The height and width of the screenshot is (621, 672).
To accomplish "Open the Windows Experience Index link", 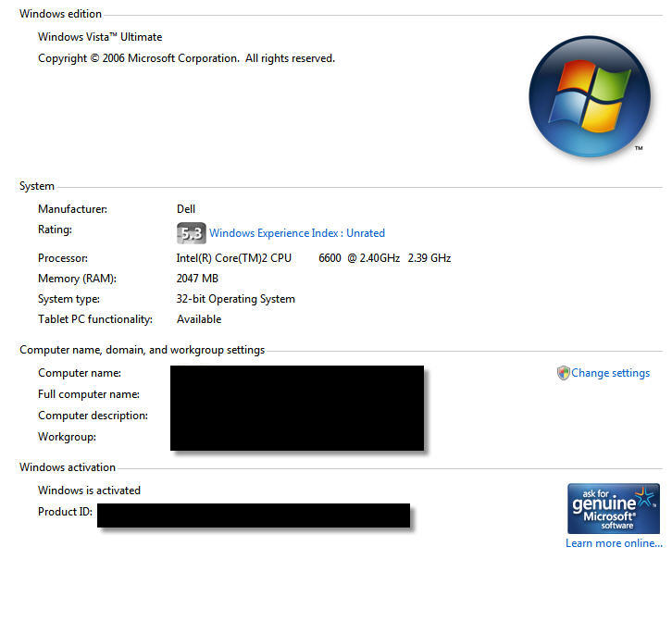I will pos(296,233).
